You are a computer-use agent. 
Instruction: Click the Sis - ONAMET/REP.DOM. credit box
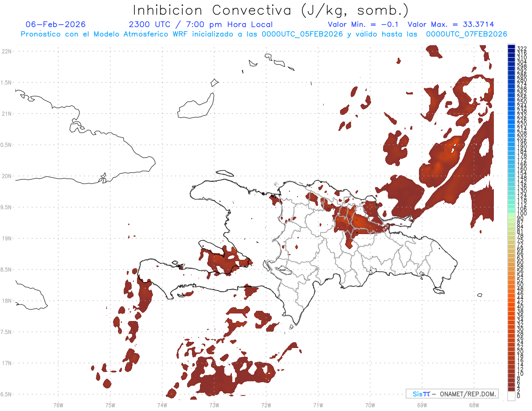pos(452,394)
